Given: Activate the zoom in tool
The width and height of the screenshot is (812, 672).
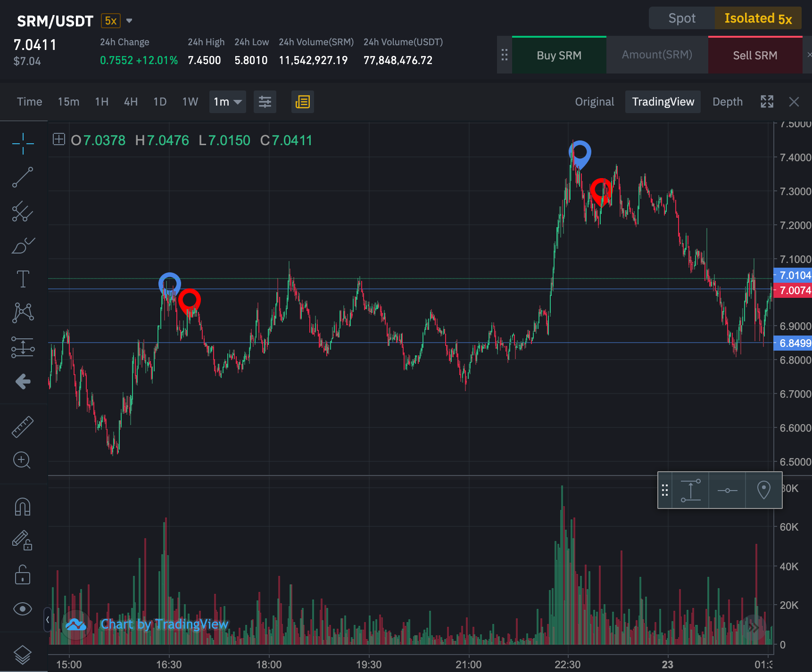Looking at the screenshot, I should [x=23, y=460].
